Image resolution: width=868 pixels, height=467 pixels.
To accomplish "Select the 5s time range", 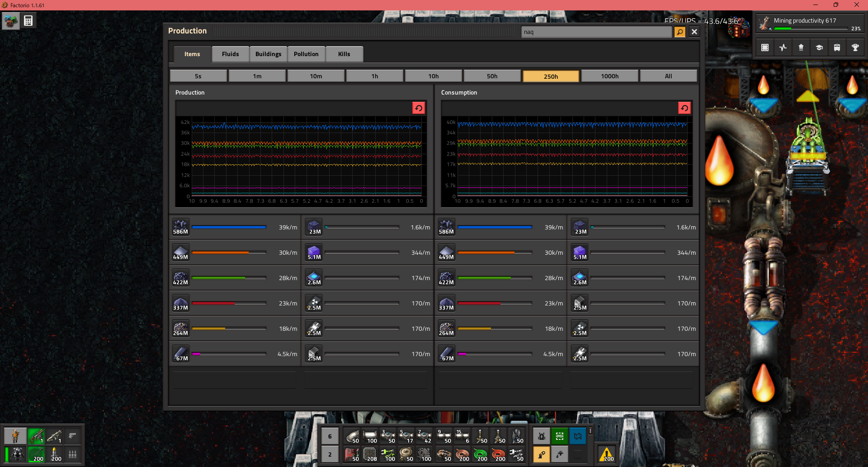I will [x=198, y=76].
